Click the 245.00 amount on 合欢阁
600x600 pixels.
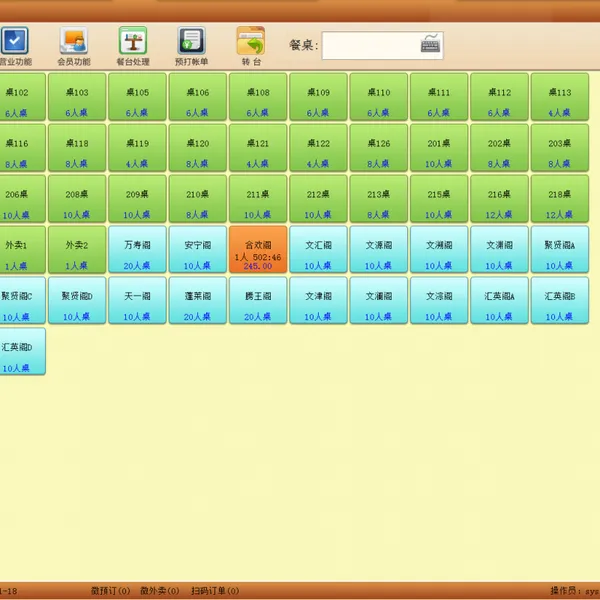point(258,266)
